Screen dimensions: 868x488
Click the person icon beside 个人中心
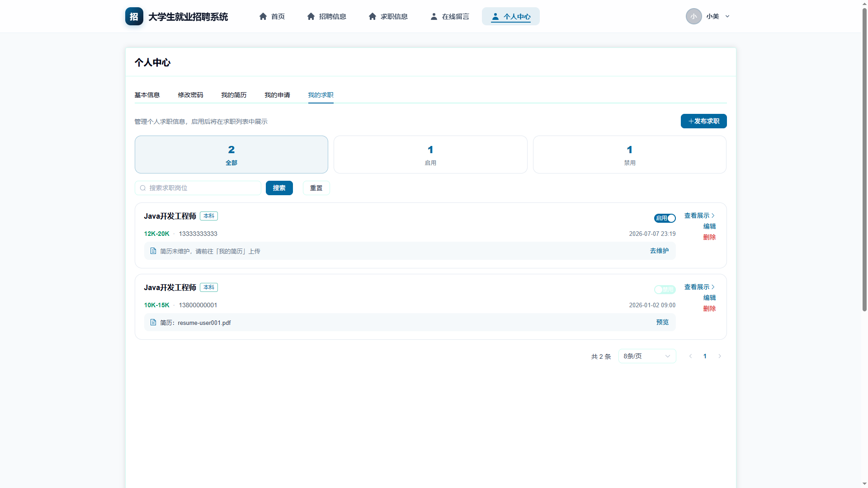[x=495, y=16]
